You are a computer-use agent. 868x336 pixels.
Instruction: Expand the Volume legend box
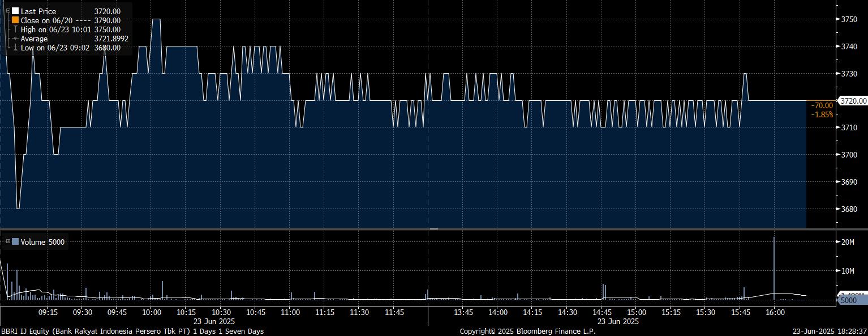[8, 242]
